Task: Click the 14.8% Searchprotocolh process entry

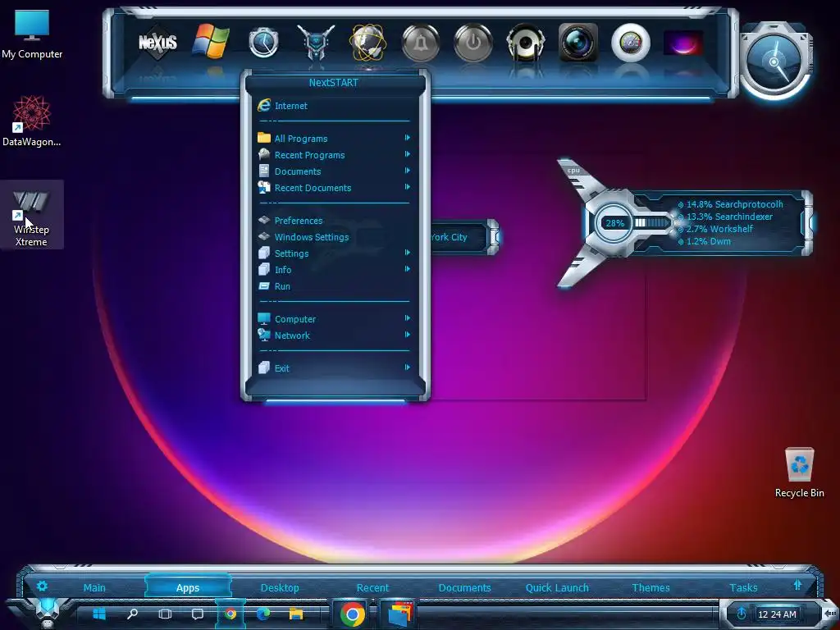Action: click(730, 204)
